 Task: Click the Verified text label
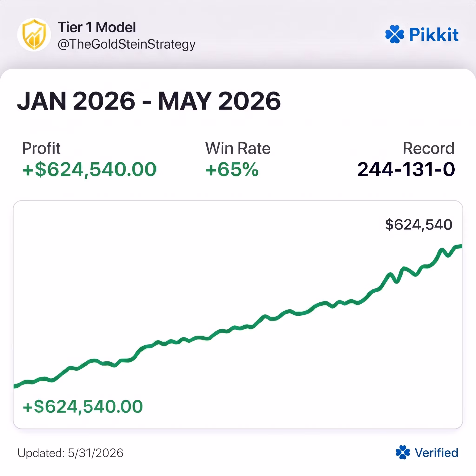point(436,453)
